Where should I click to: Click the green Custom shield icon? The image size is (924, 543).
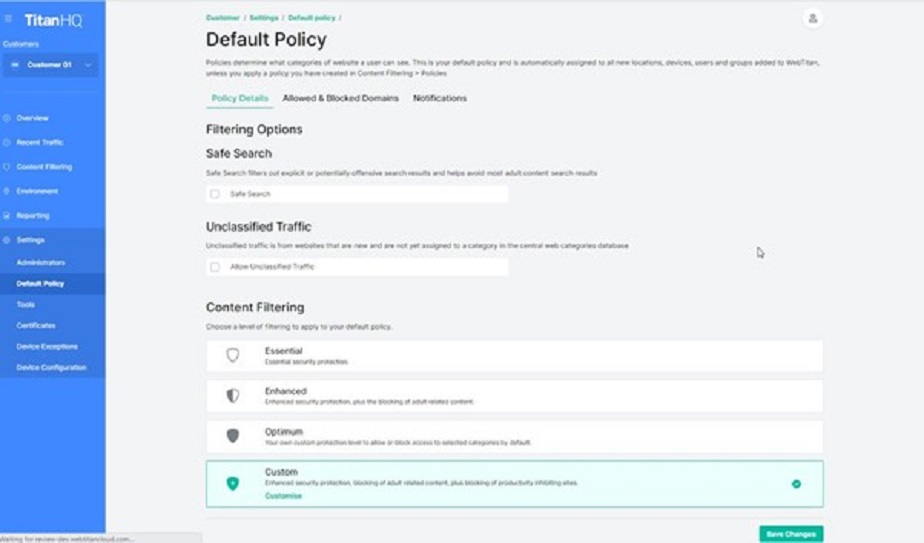click(233, 483)
